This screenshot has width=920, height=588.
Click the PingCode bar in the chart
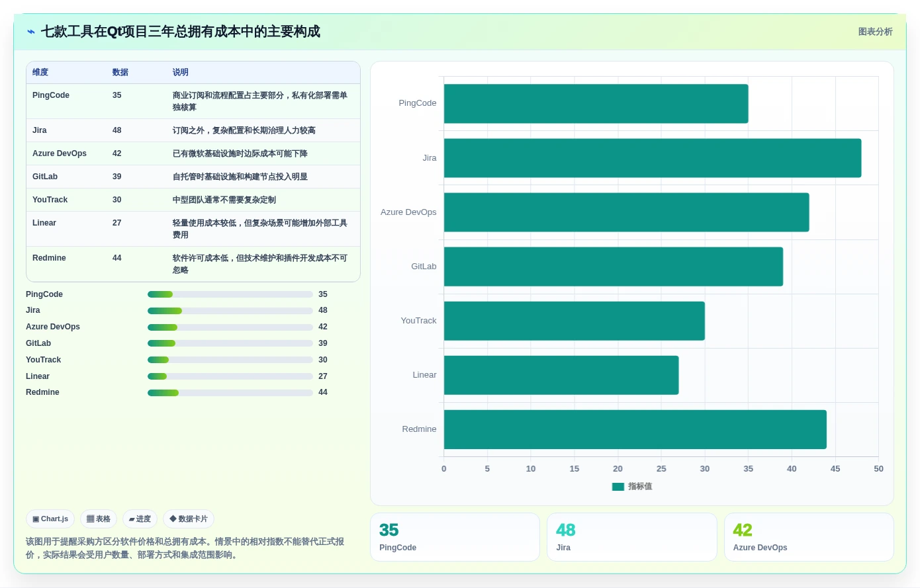[x=596, y=104]
